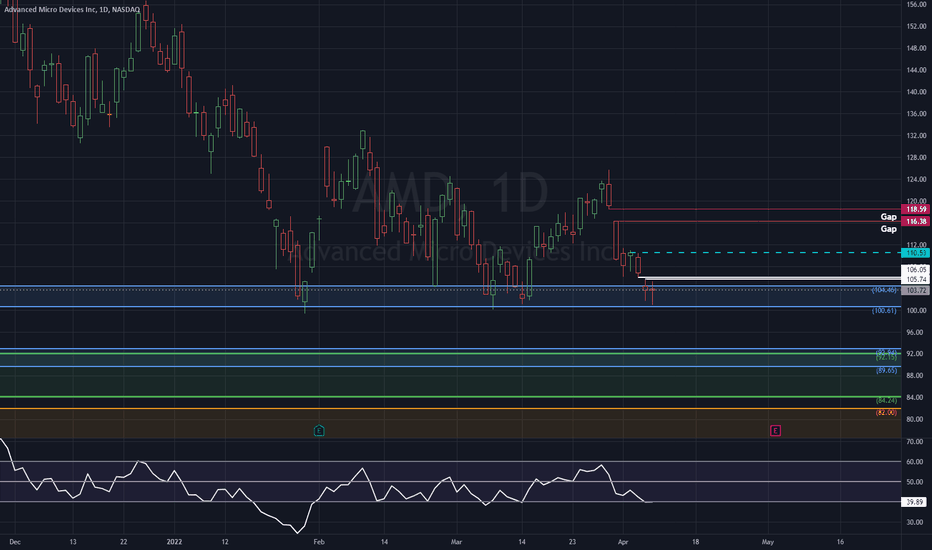Click the RSI 30.00 axis value
932x550 pixels.
[915, 523]
